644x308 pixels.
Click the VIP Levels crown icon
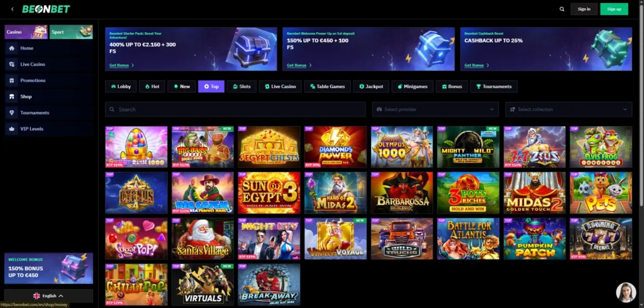pyautogui.click(x=12, y=128)
